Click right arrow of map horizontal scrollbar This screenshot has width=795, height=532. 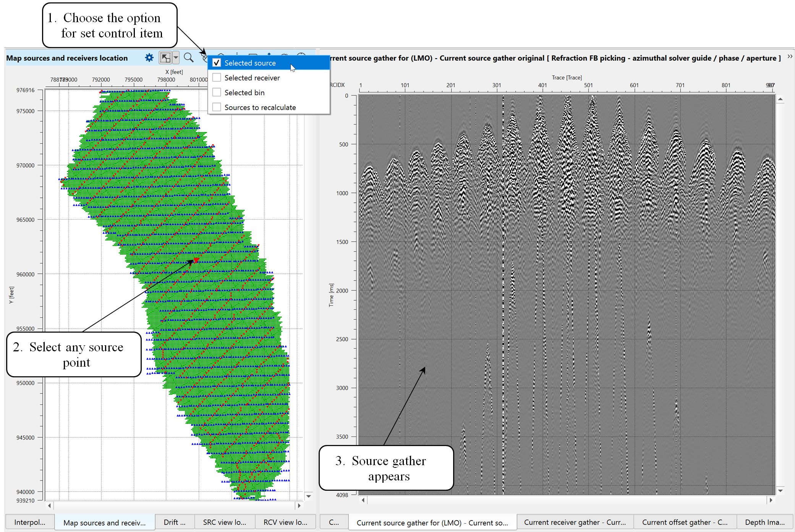tap(299, 505)
